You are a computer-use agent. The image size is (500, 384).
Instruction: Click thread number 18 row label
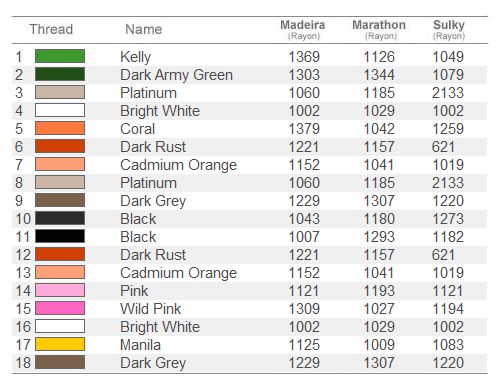23,363
